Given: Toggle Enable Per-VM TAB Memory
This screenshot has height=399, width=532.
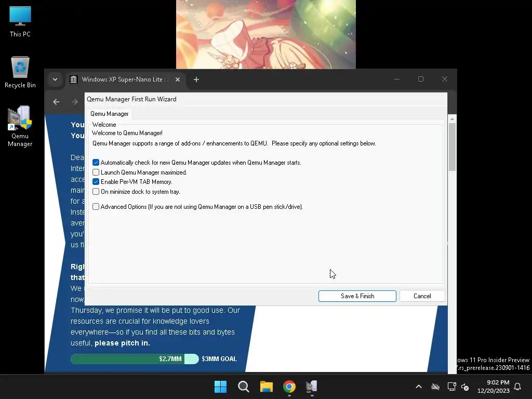Looking at the screenshot, I should point(96,182).
